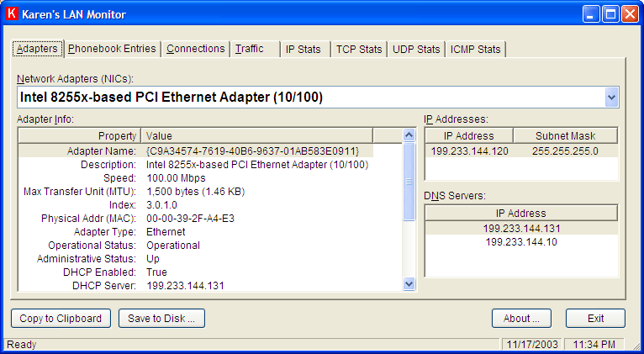The image size is (644, 354).
Task: Click the Max Transfer Unit (MTU) label
Action: [80, 192]
